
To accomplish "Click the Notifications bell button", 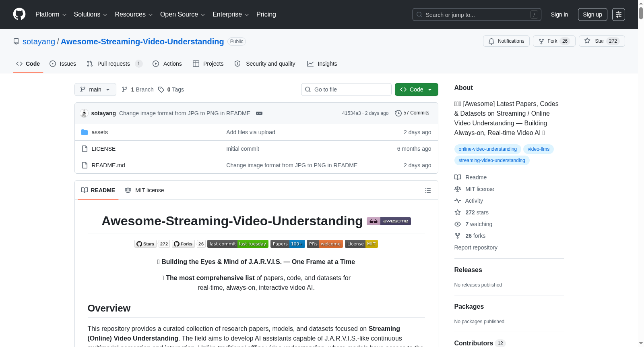I will click(x=506, y=41).
